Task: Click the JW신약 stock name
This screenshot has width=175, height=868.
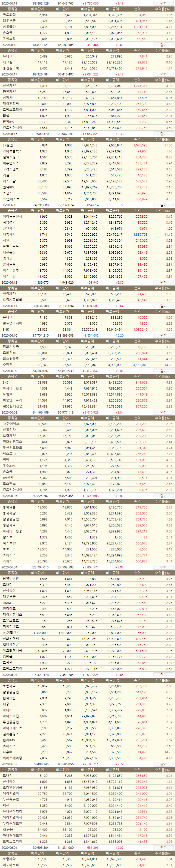Action: (8, 478)
